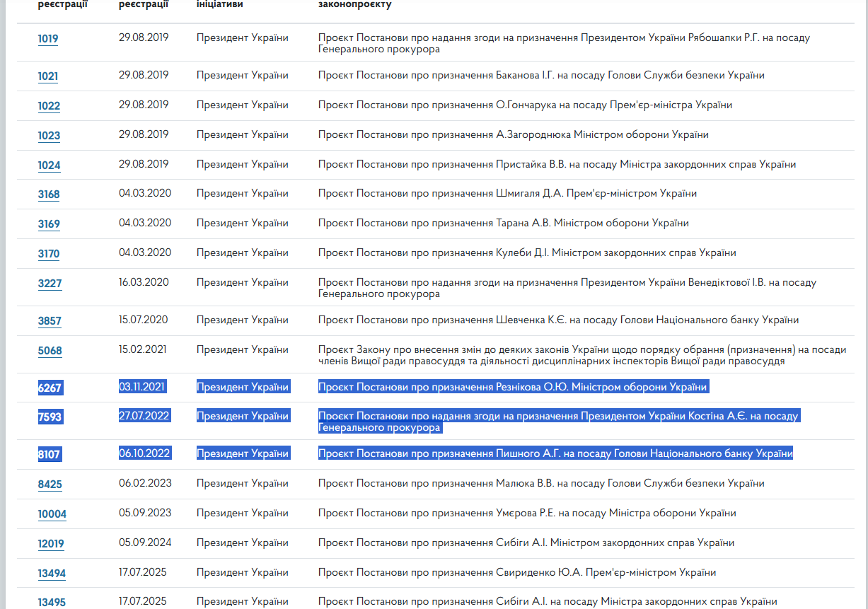Click the title about Малюка В.В. appointment
Image resolution: width=868 pixels, height=609 pixels.
(541, 483)
